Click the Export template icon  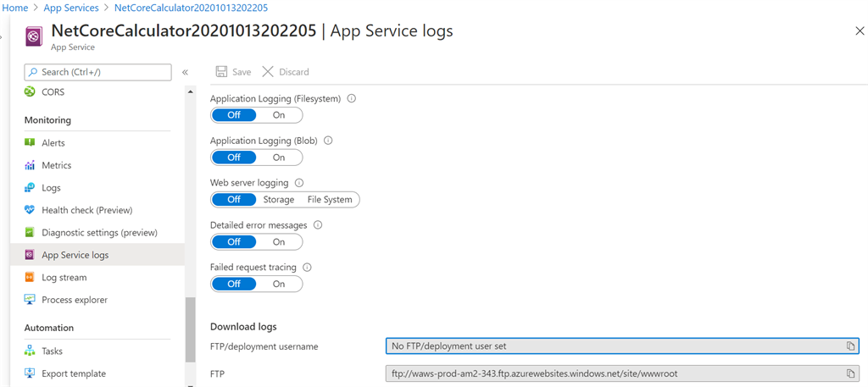click(30, 373)
